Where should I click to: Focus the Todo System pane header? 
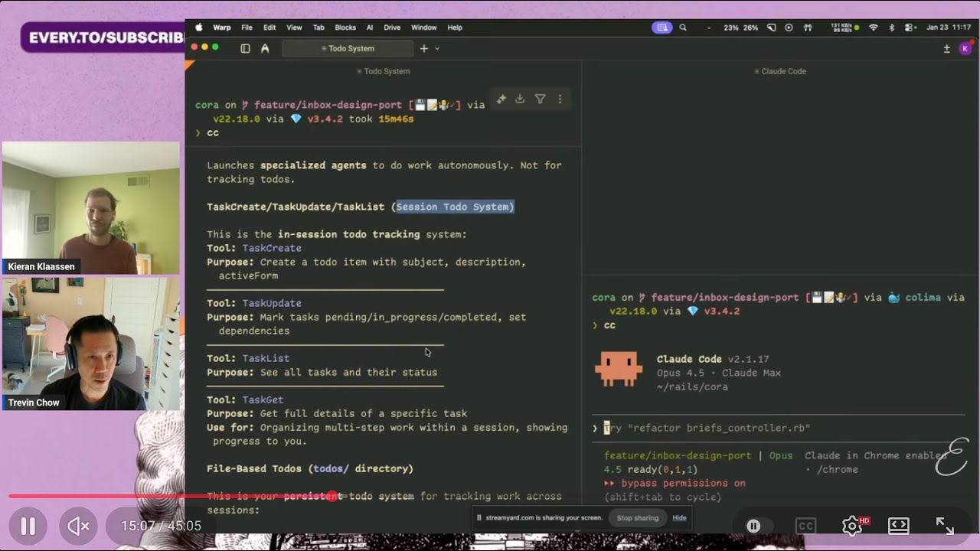(383, 71)
